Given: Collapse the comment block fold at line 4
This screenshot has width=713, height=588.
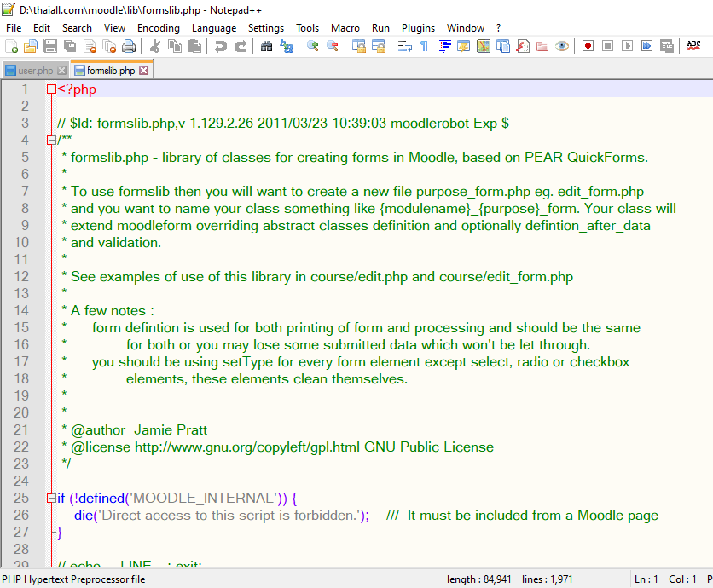Looking at the screenshot, I should (x=51, y=140).
